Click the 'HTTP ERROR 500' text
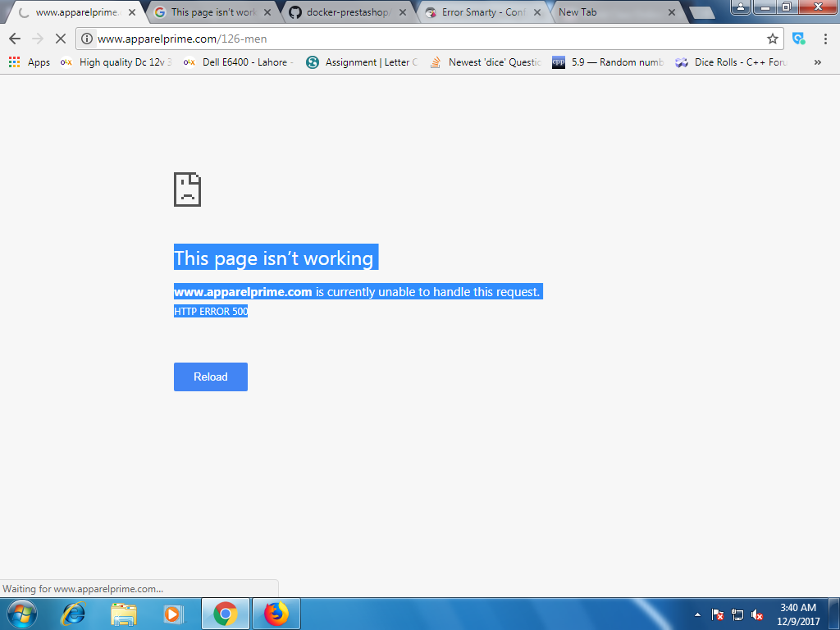 point(211,311)
